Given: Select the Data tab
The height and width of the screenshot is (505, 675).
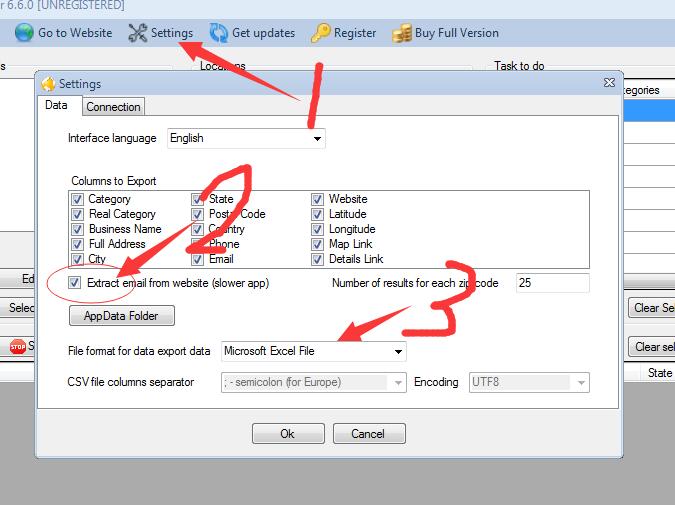Looking at the screenshot, I should pos(57,105).
